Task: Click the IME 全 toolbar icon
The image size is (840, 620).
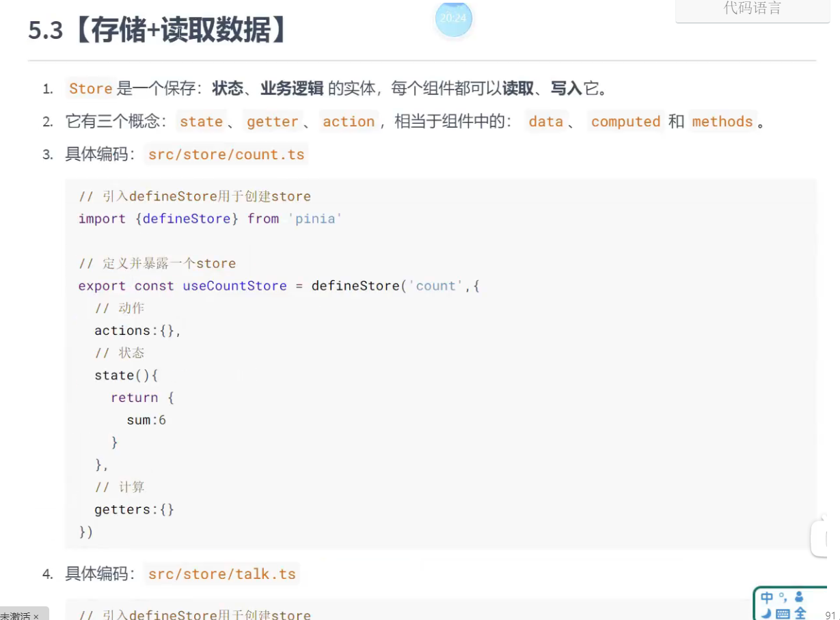Action: point(800,613)
